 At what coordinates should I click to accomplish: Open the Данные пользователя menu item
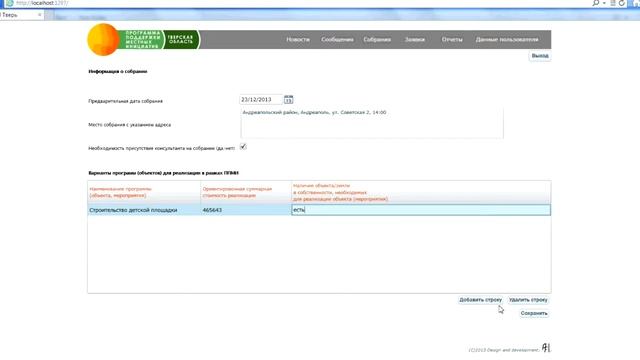507,40
